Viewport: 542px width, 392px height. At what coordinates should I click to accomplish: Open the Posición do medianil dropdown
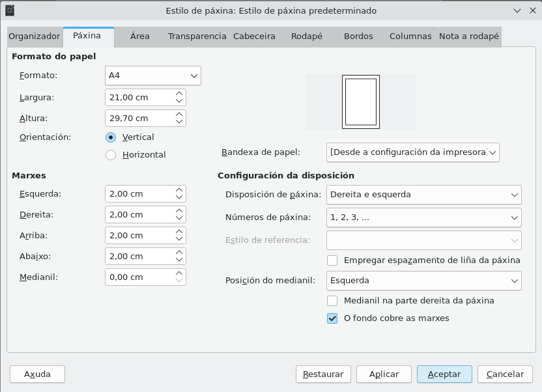click(424, 281)
